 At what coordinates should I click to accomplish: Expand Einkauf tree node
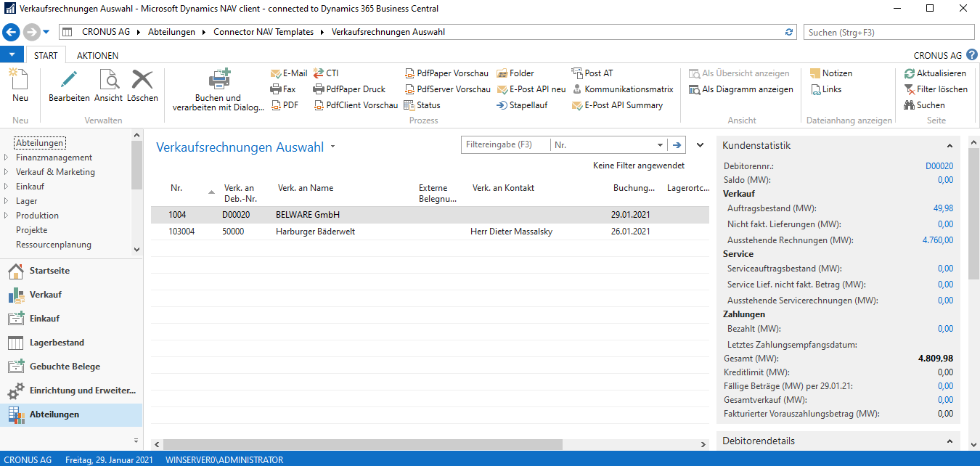pos(7,187)
